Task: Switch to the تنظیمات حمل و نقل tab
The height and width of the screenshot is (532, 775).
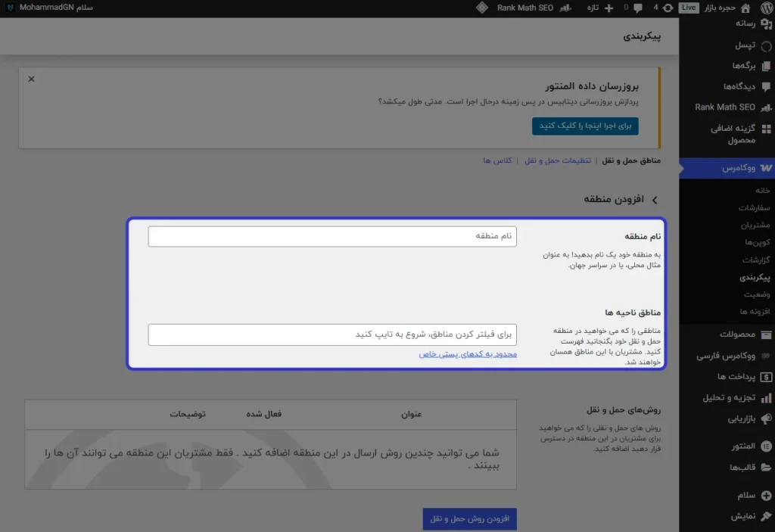Action: pos(559,161)
